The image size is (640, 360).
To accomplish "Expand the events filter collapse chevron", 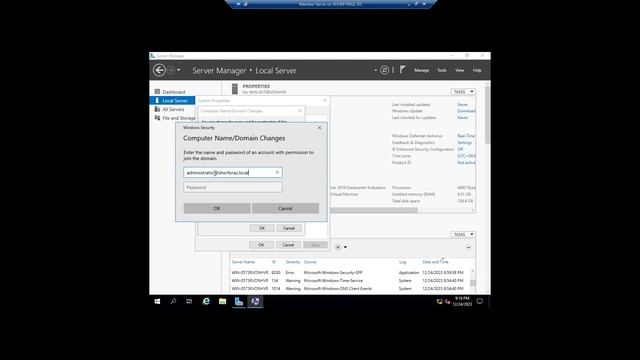I will click(469, 247).
